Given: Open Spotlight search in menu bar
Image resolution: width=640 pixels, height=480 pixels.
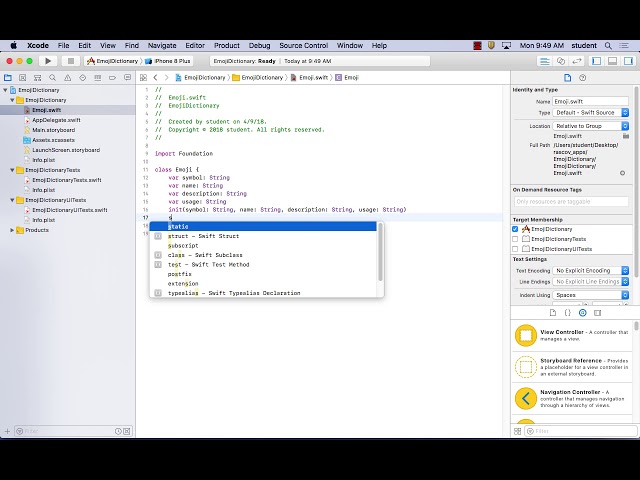Looking at the screenshot, I should tap(608, 45).
